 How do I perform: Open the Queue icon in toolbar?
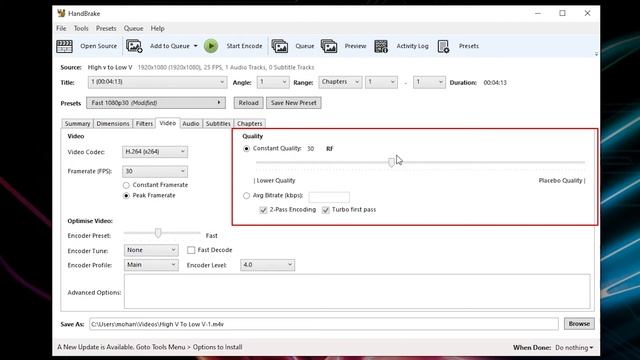click(280, 46)
